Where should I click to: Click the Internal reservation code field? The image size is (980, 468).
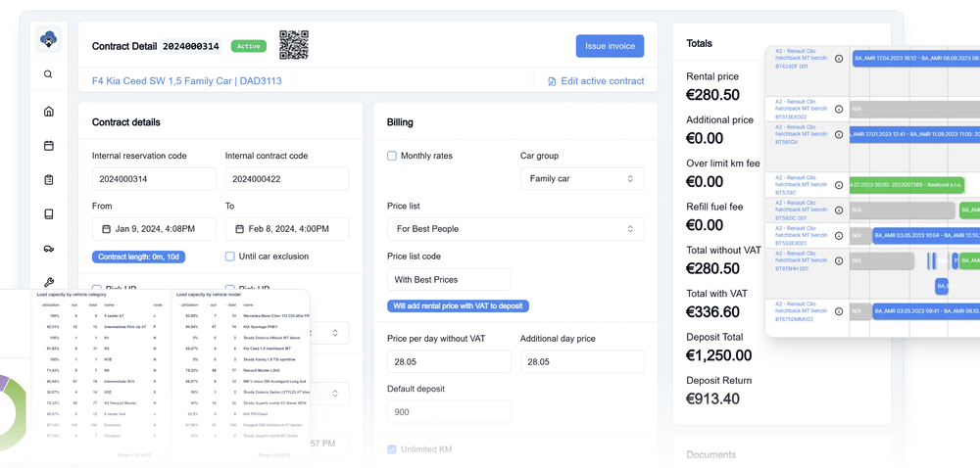(x=154, y=178)
